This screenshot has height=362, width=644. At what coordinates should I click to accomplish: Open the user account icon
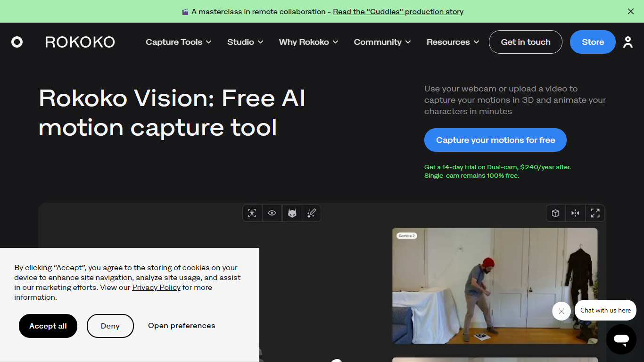coord(628,42)
